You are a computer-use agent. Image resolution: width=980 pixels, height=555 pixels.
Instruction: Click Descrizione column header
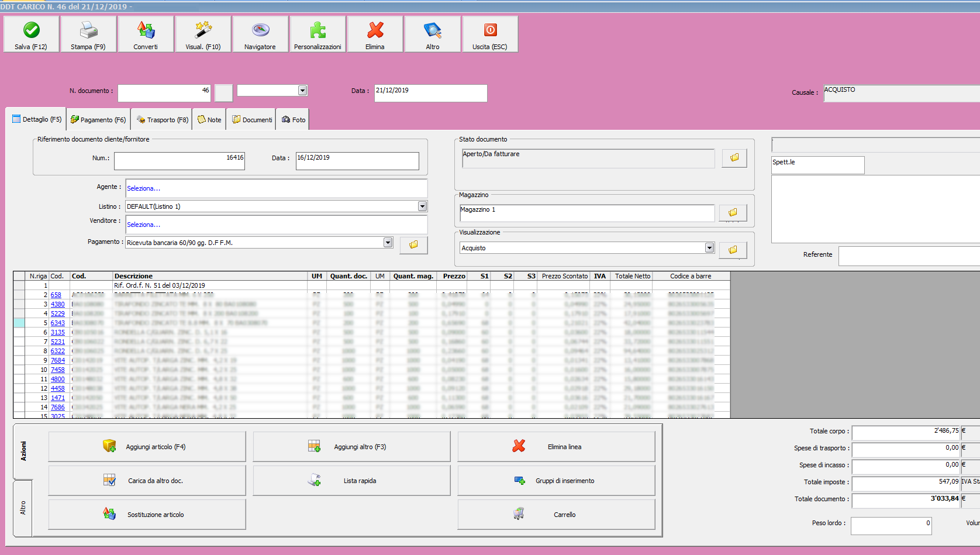210,276
